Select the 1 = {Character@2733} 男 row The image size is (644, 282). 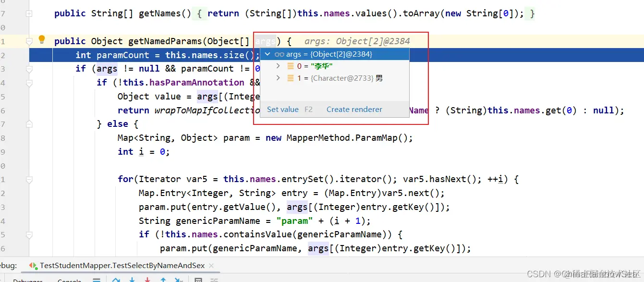click(x=335, y=78)
